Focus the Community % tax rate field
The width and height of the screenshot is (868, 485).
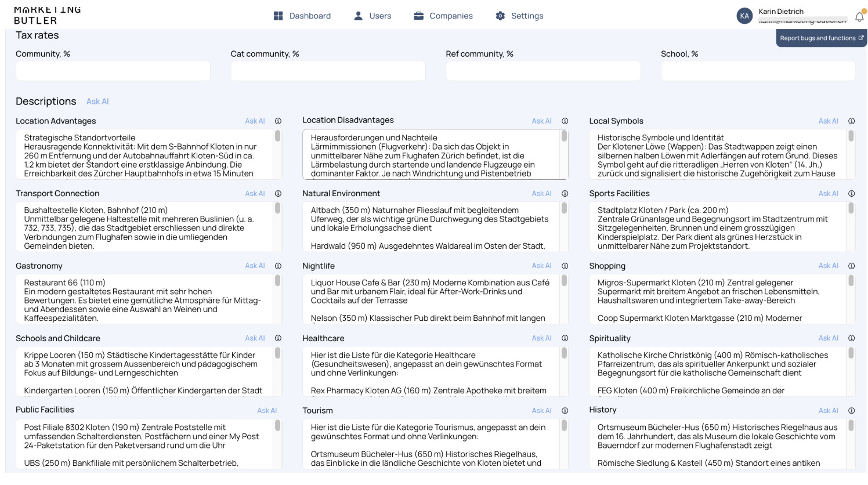point(113,71)
